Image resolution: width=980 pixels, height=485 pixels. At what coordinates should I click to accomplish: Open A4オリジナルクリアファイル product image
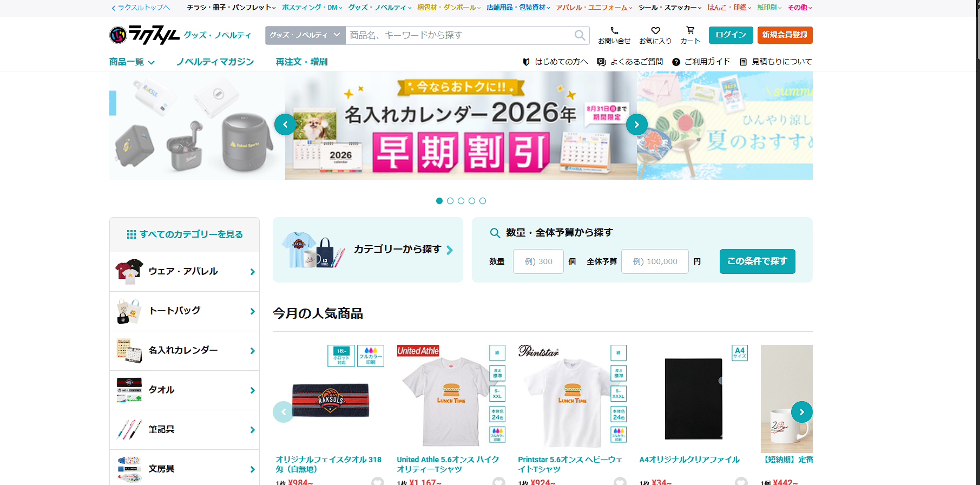(x=693, y=399)
